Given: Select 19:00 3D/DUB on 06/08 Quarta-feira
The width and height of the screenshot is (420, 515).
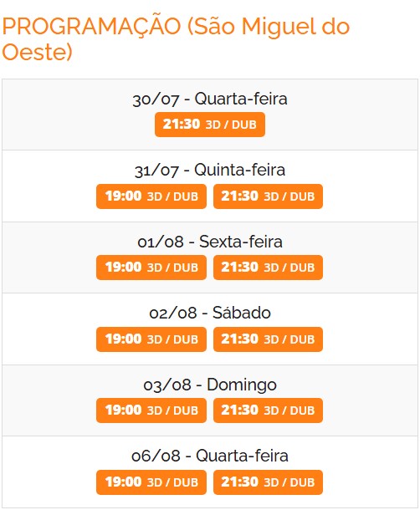Looking at the screenshot, I should pos(151,482).
